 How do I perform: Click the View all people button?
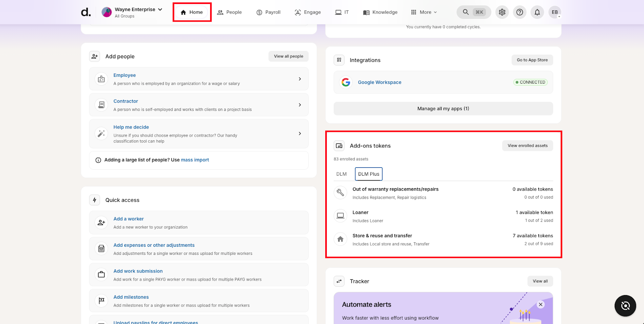coord(288,56)
